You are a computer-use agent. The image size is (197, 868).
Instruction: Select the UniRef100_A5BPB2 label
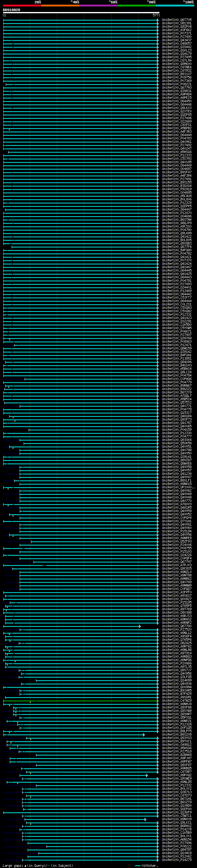pos(177,128)
